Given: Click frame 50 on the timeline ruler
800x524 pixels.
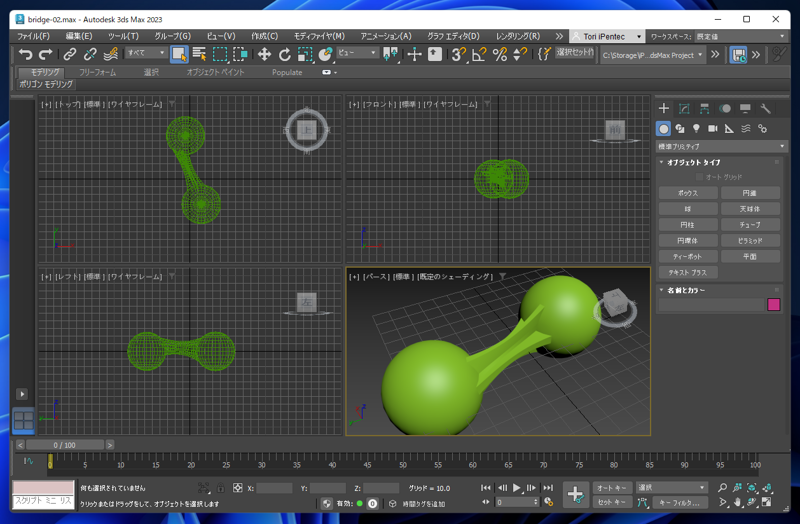Looking at the screenshot, I should 403,465.
